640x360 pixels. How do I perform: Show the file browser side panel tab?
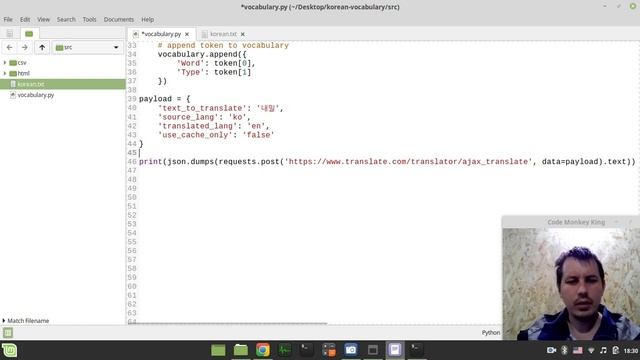[x=29, y=33]
